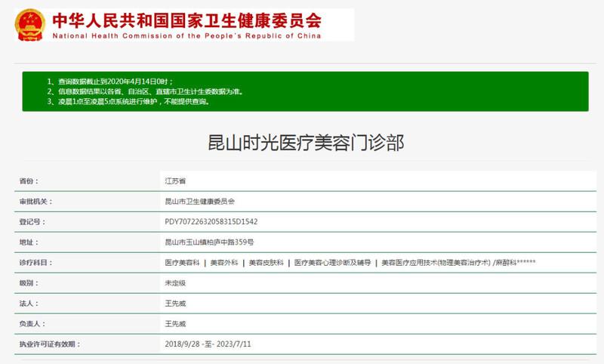Click the English National Health Commission subtitle

pyautogui.click(x=186, y=35)
